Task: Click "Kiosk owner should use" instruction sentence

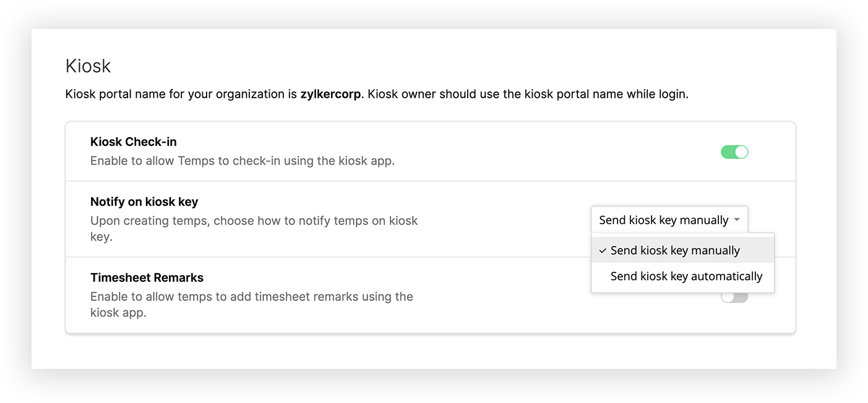Action: click(526, 95)
